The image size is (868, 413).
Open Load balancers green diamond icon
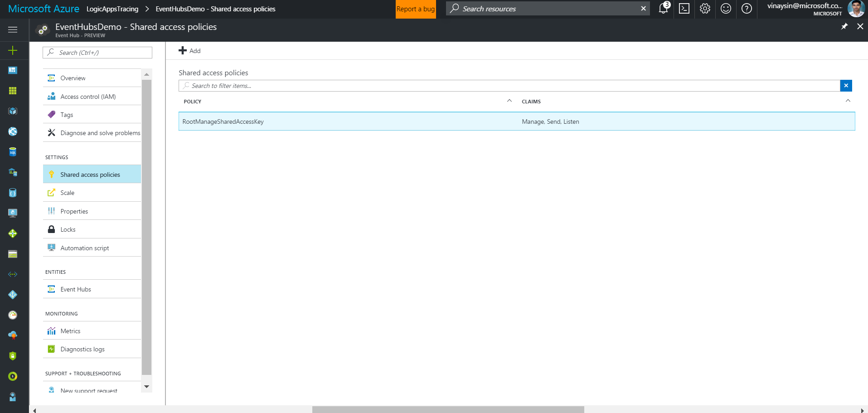pyautogui.click(x=13, y=233)
